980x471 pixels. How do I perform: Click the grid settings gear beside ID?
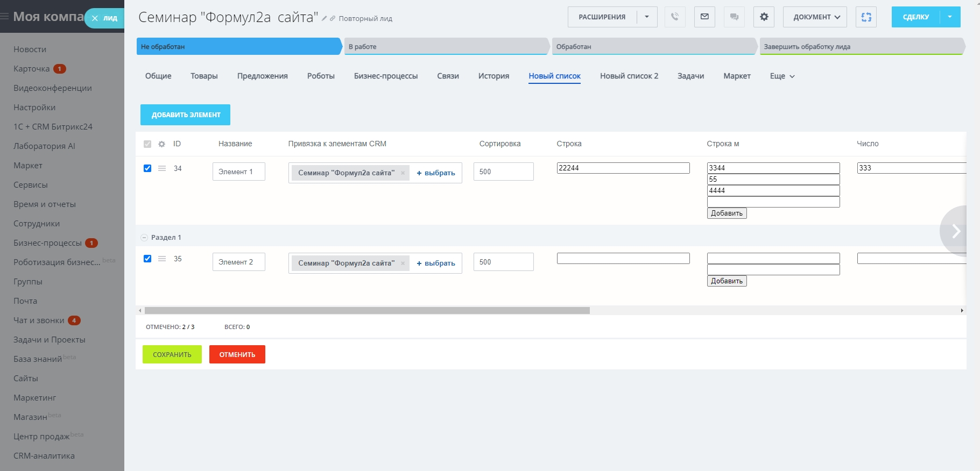click(161, 144)
